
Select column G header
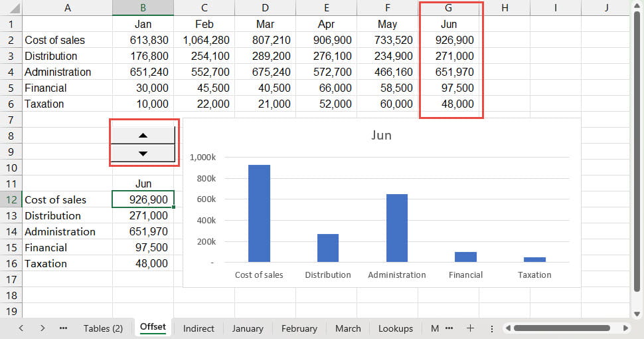(x=449, y=8)
